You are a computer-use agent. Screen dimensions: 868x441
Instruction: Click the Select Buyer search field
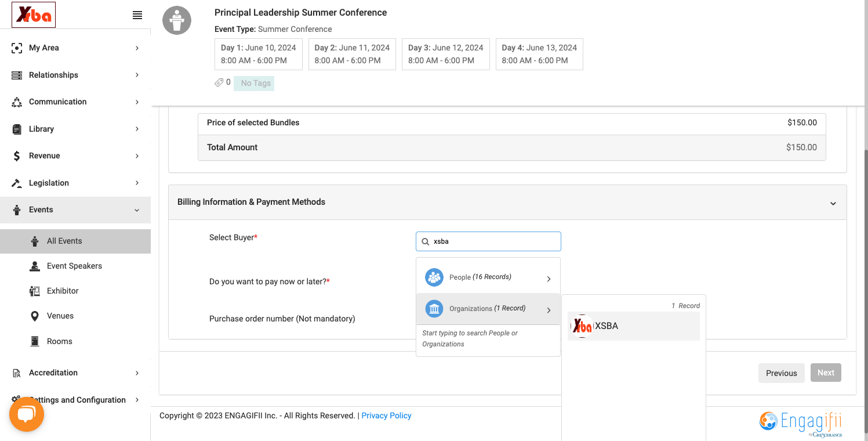click(x=488, y=241)
